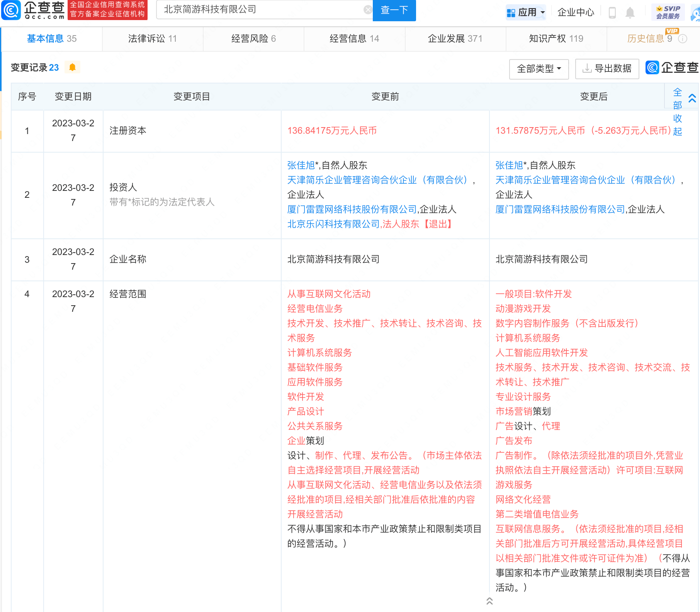Image resolution: width=700 pixels, height=612 pixels.
Task: Click the 企业名称 change item cell
Action: pos(192,260)
